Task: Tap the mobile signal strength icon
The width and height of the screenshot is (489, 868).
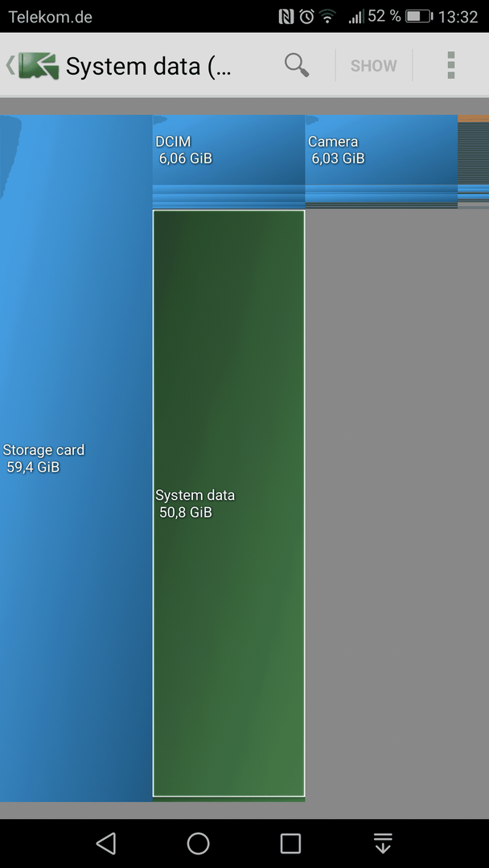Action: 355,17
